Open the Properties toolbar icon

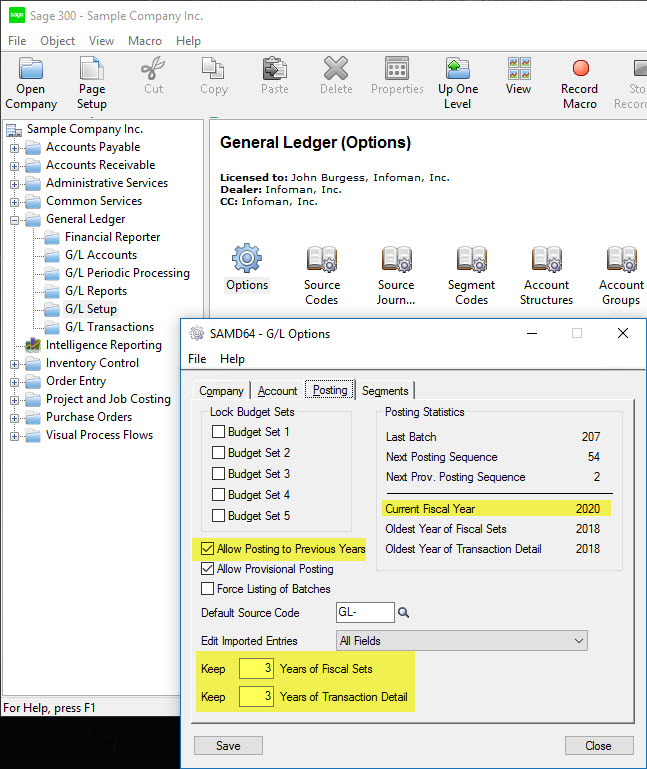click(397, 68)
